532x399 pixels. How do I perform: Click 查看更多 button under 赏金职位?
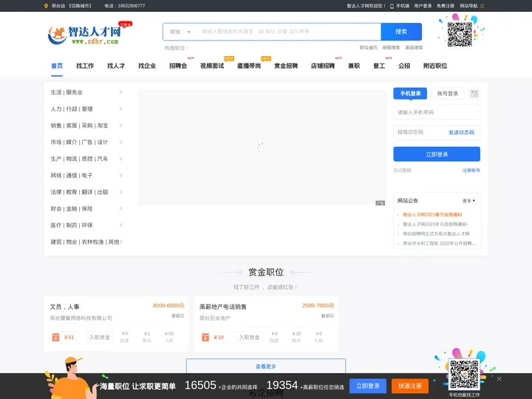click(266, 366)
